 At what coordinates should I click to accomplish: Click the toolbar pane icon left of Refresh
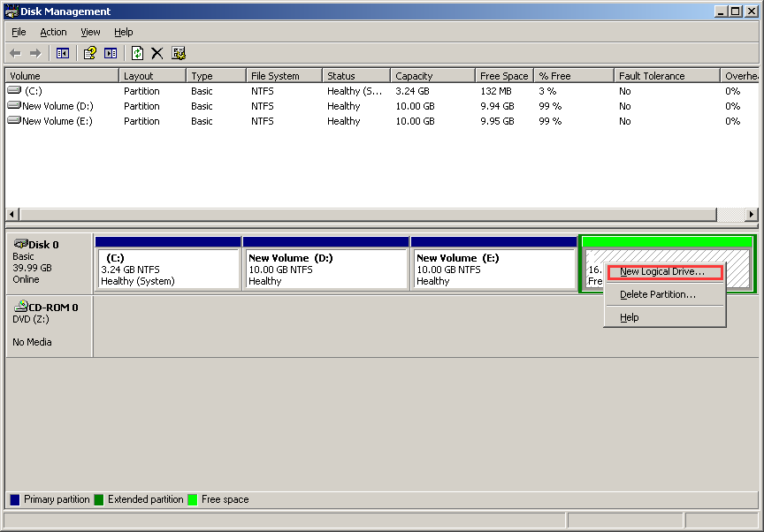[111, 53]
